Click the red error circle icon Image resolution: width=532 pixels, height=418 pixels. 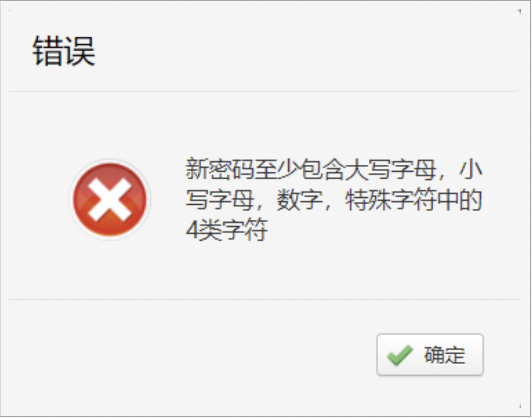pyautogui.click(x=110, y=199)
